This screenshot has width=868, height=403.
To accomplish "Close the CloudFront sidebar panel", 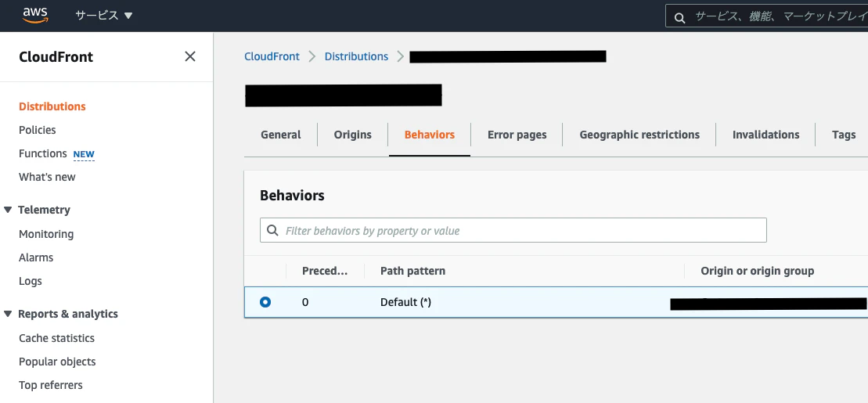I will point(190,56).
